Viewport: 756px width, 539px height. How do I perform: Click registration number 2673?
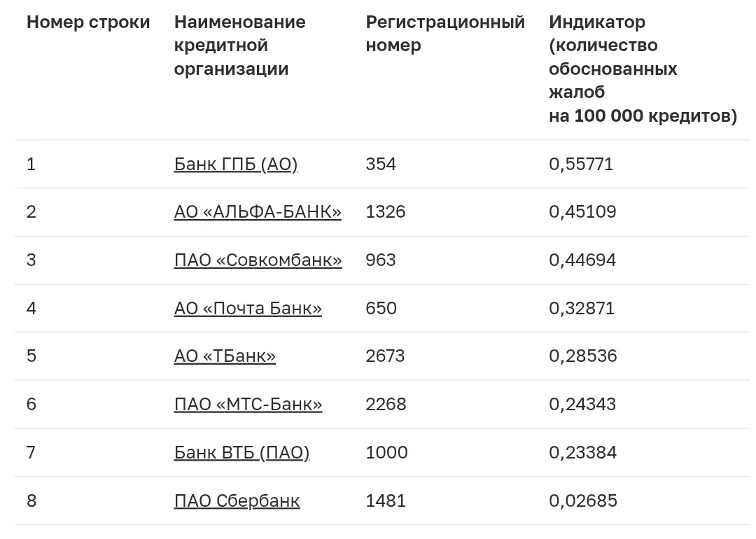point(385,356)
